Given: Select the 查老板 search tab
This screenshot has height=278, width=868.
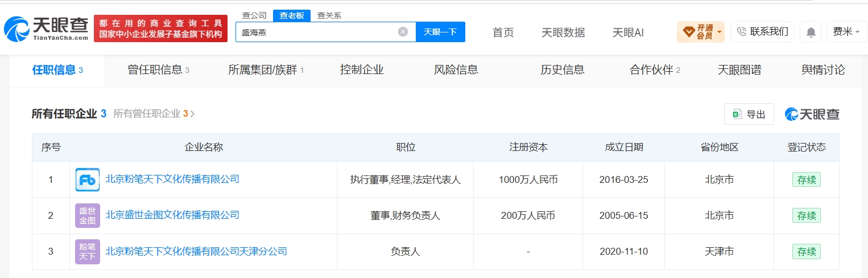Looking at the screenshot, I should click(291, 15).
